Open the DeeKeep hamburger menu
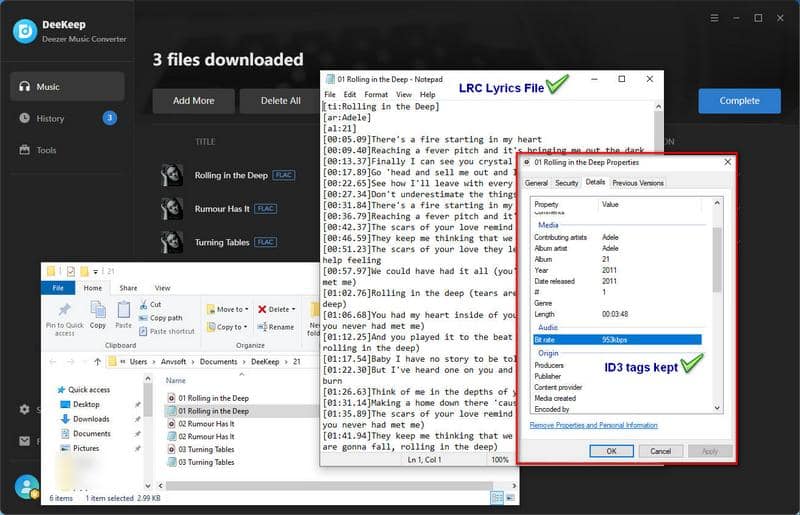 pyautogui.click(x=714, y=18)
